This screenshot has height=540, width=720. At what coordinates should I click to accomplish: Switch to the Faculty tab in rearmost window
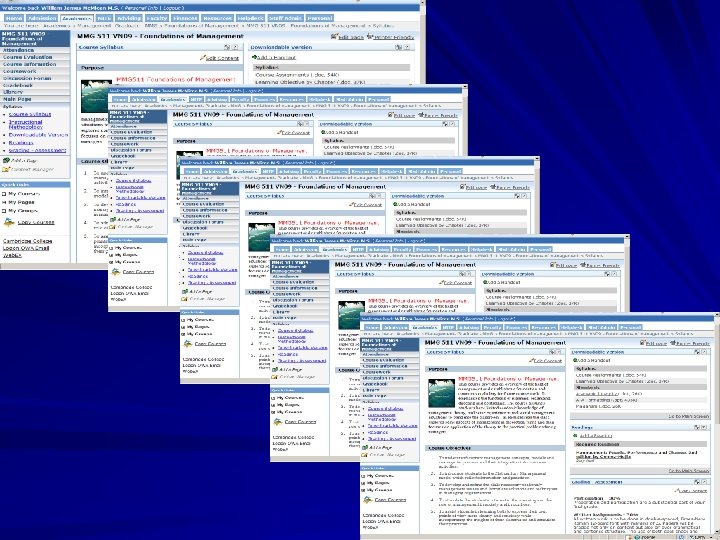tap(157, 18)
